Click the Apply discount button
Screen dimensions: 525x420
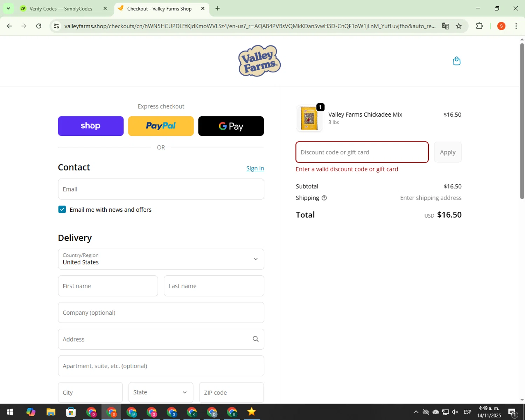(x=448, y=152)
